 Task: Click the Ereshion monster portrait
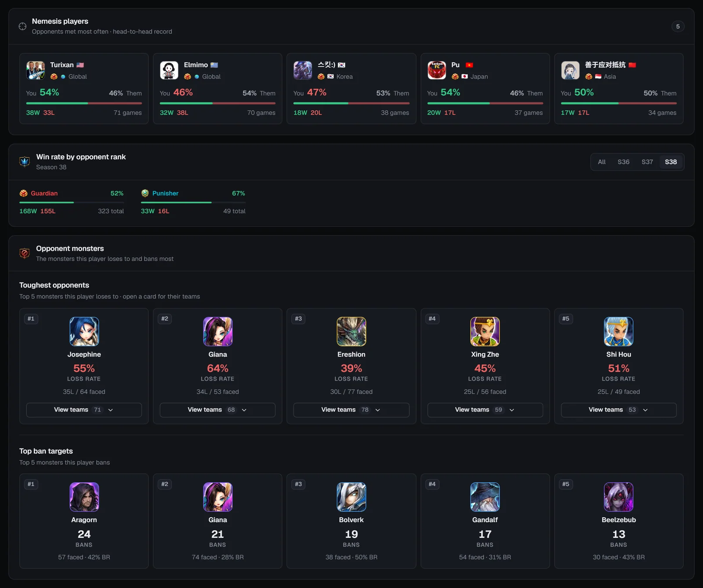coord(351,332)
